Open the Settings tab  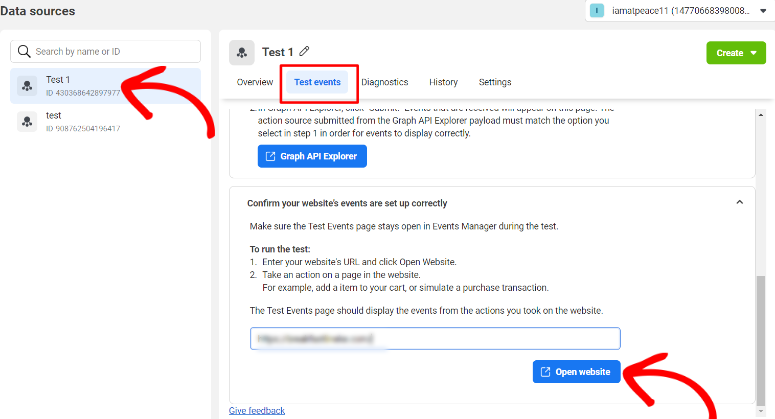495,82
